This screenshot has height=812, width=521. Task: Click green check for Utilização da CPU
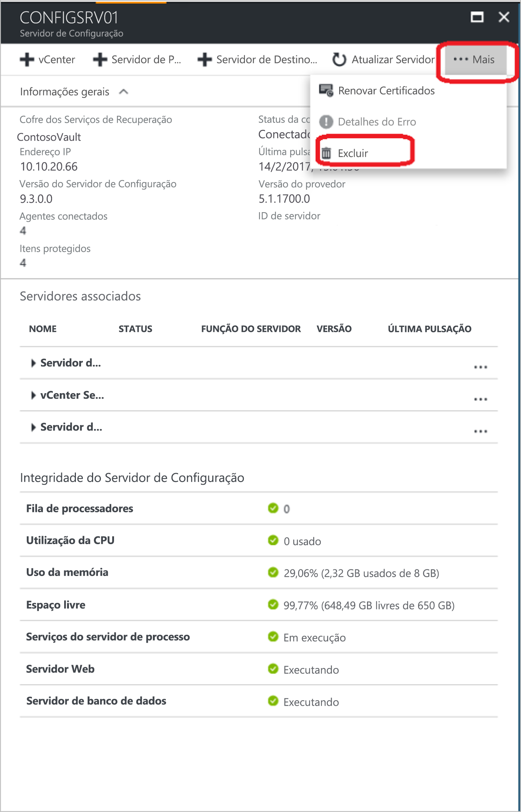pyautogui.click(x=273, y=540)
